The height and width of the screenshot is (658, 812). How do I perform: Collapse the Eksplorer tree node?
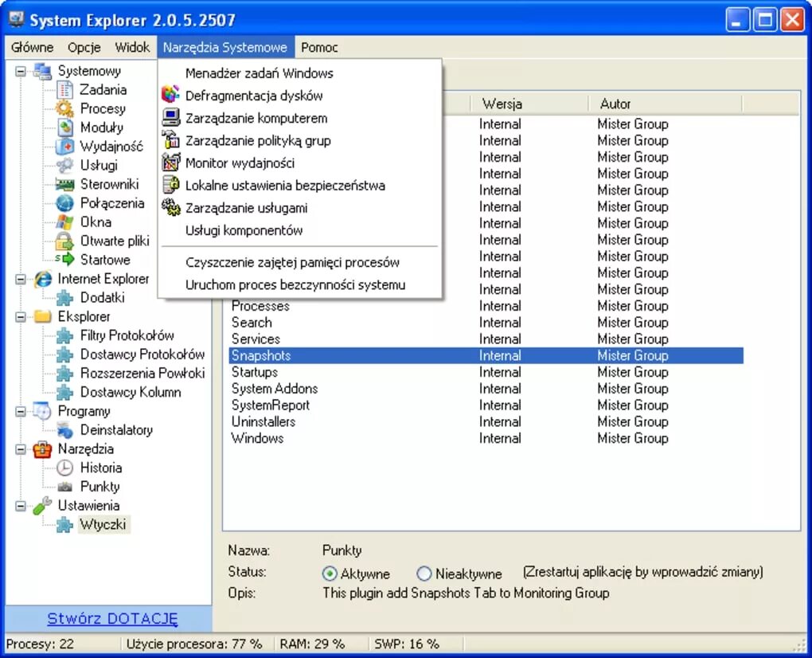point(21,316)
